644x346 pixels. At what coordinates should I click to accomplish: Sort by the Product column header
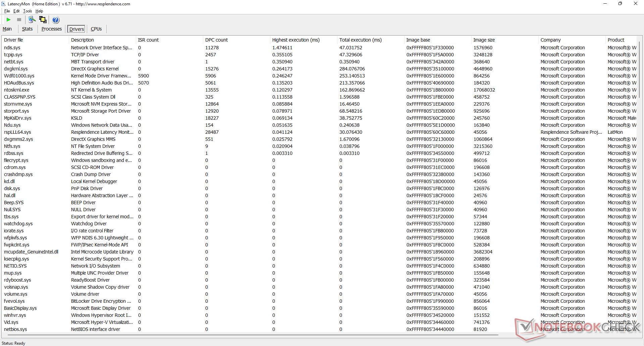tap(621, 40)
